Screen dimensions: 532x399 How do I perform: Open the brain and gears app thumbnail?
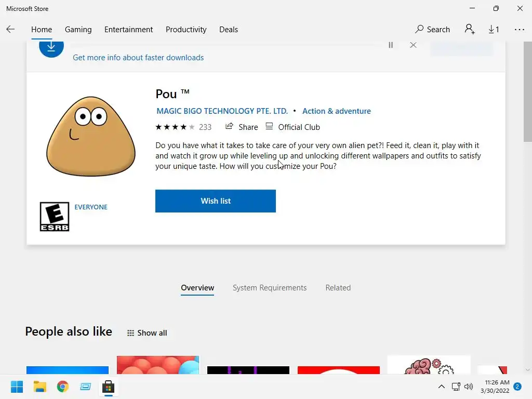tap(429, 365)
